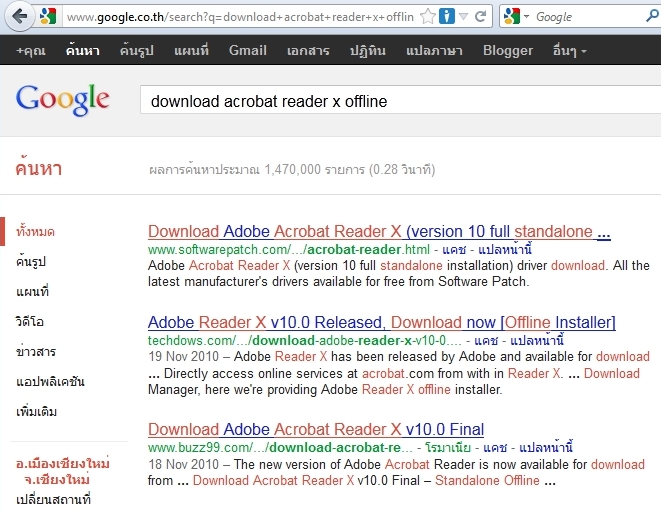Click the 18 Nov 2010 date text
661x511 pixels.
183,465
